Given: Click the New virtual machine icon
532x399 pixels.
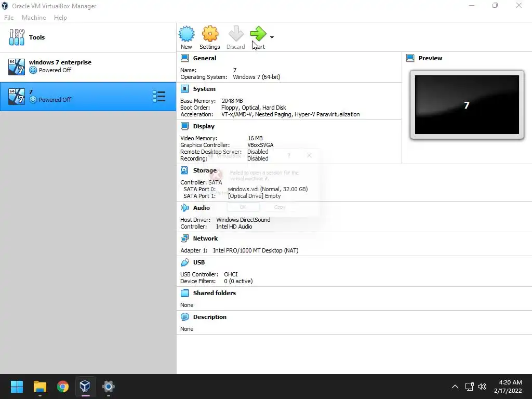Looking at the screenshot, I should (187, 34).
